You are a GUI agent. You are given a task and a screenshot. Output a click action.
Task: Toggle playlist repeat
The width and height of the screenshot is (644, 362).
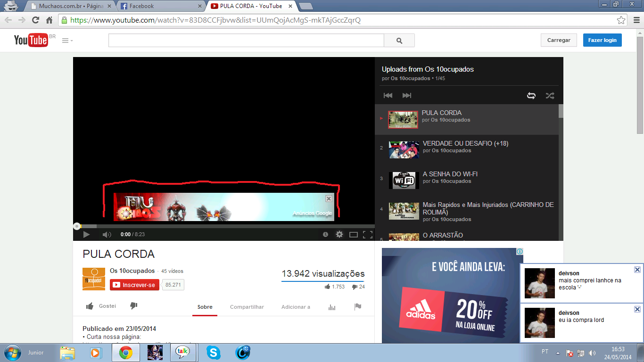point(531,95)
